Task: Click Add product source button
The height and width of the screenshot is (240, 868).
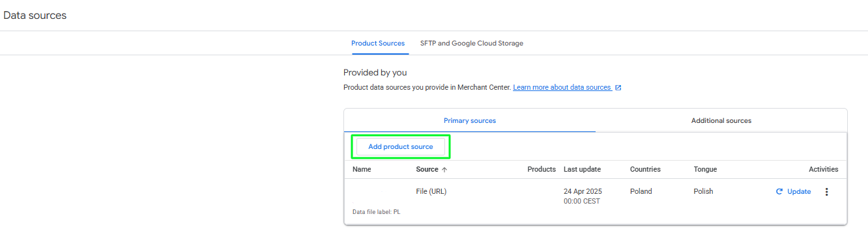Action: point(401,147)
